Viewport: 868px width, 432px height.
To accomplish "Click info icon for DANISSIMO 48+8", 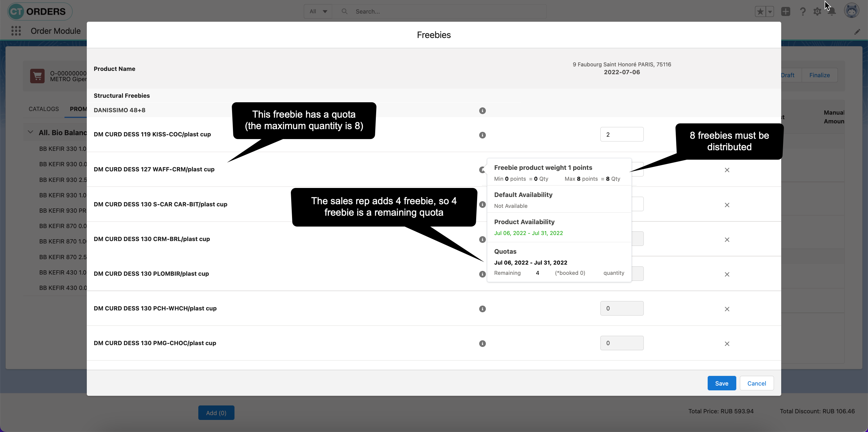I will (x=482, y=111).
